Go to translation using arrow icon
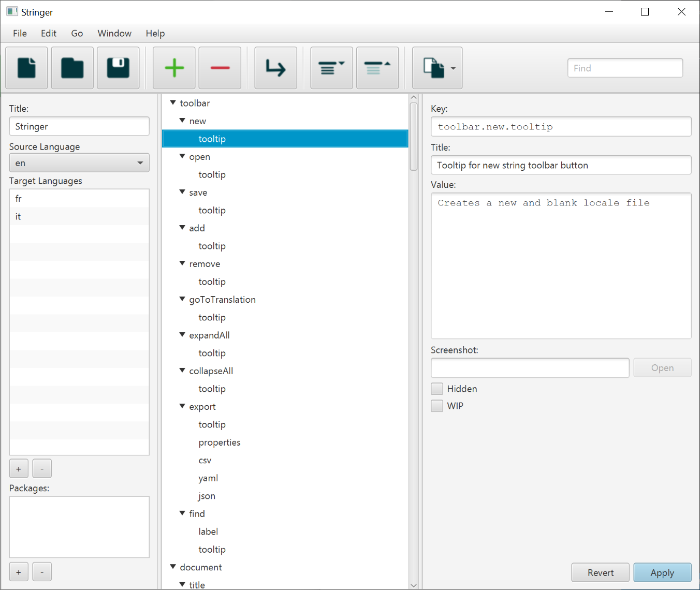Viewport: 700px width, 590px height. point(275,68)
